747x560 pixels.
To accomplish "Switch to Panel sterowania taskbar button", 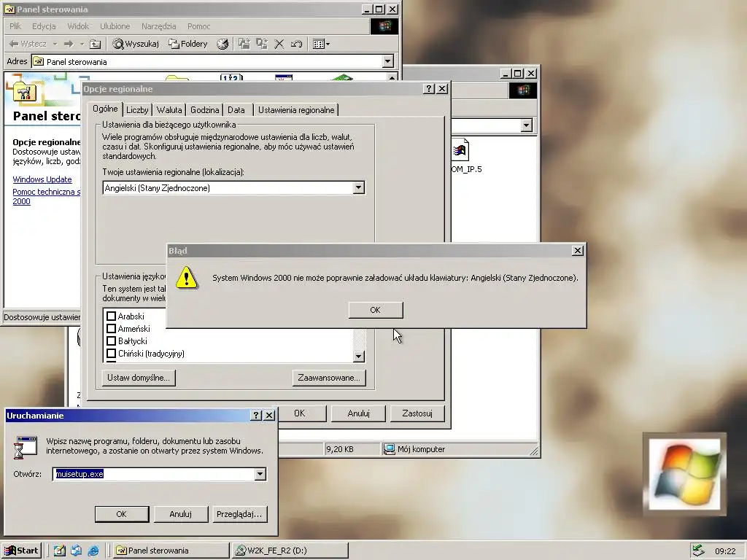I will pyautogui.click(x=171, y=551).
